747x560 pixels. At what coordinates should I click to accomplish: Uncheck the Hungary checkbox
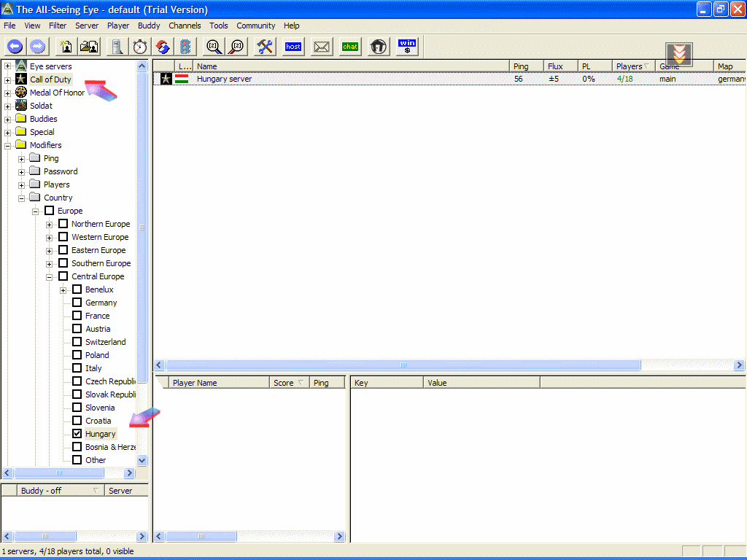pos(77,434)
